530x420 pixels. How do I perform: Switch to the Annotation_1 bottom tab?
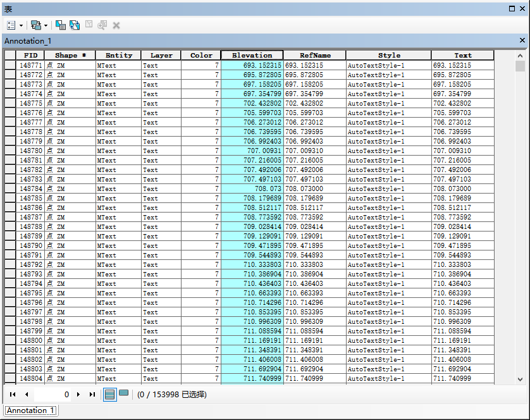click(x=30, y=411)
